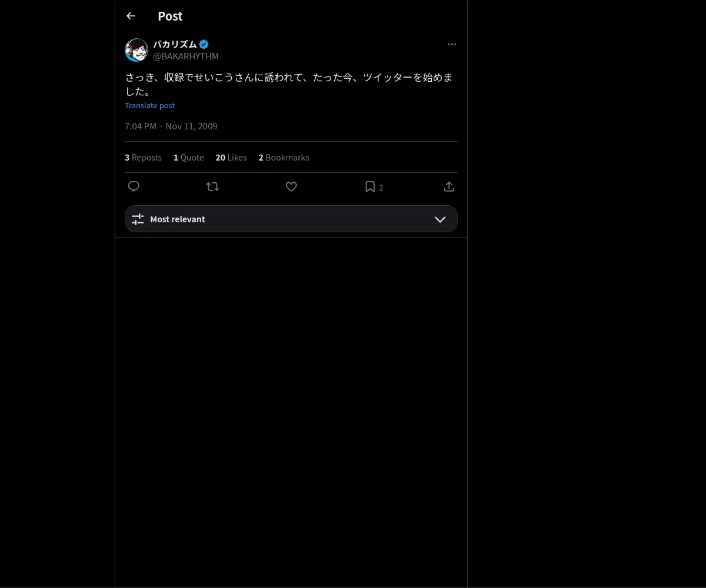Go back using the arrow icon
The image size is (706, 588).
click(131, 16)
